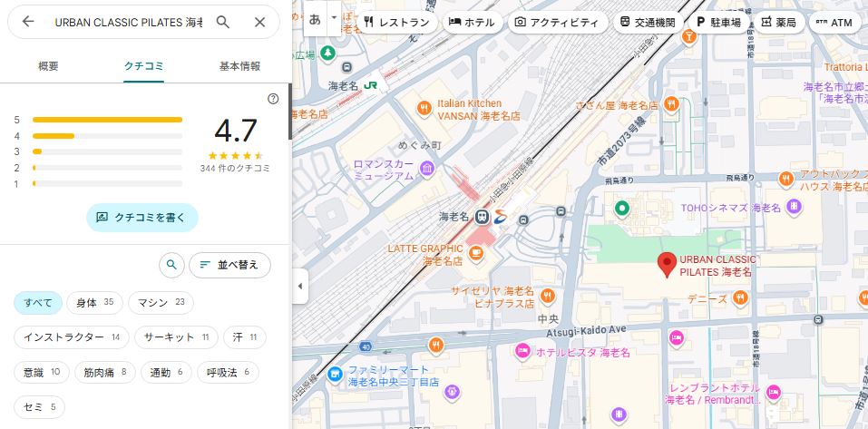Select the すべて review filter chip

[x=38, y=302]
